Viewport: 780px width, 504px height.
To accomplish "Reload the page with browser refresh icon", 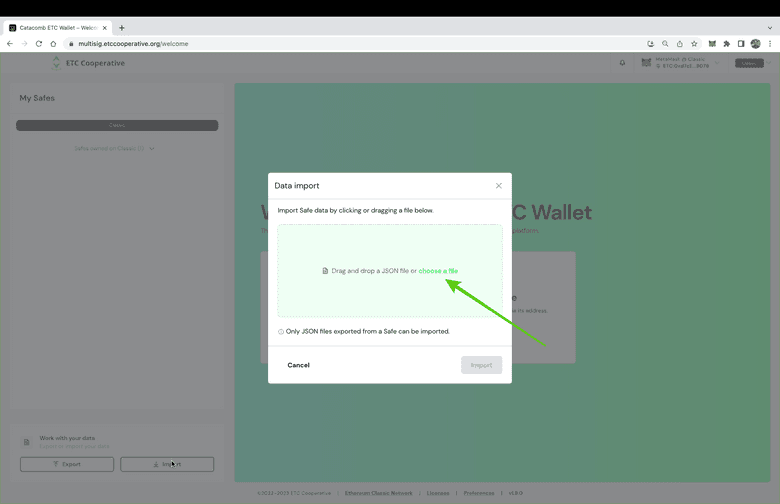I will tap(39, 44).
